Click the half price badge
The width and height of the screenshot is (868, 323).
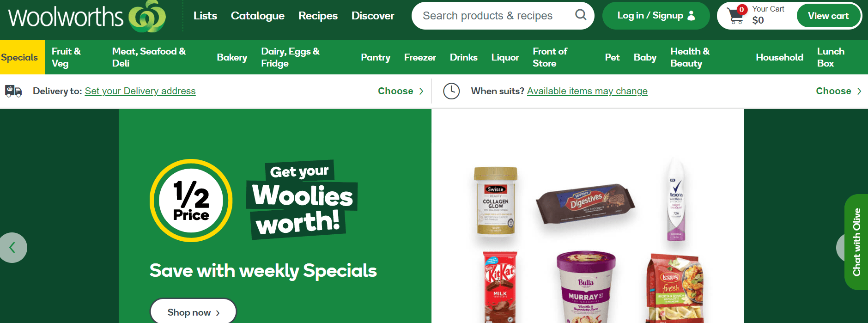tap(191, 201)
